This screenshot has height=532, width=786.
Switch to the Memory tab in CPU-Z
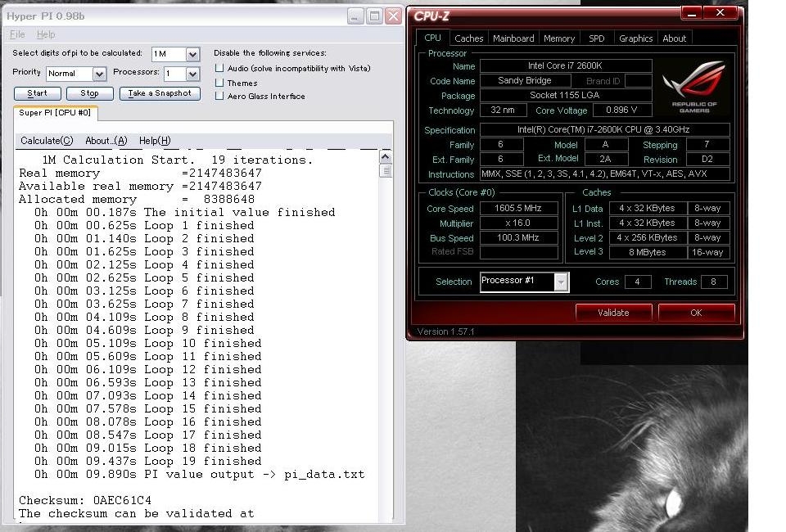tap(559, 38)
